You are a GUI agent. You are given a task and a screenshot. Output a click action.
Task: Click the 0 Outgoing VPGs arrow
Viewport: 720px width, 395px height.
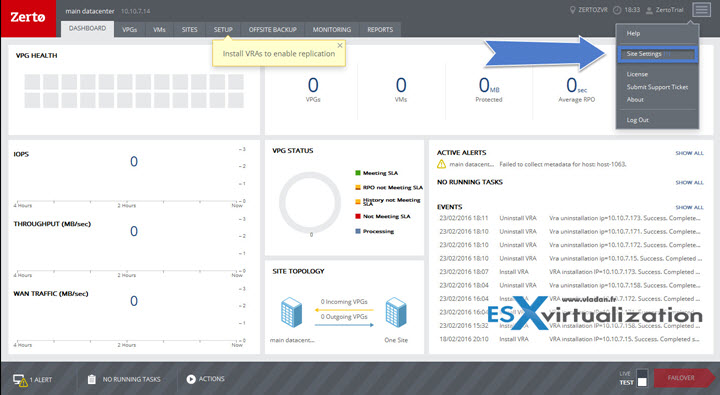coord(344,325)
